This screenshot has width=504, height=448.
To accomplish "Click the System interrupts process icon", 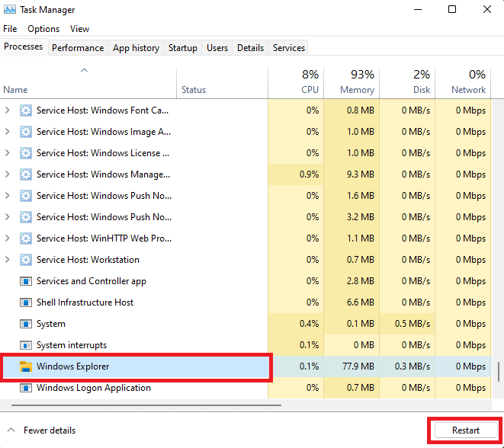I will 25,345.
